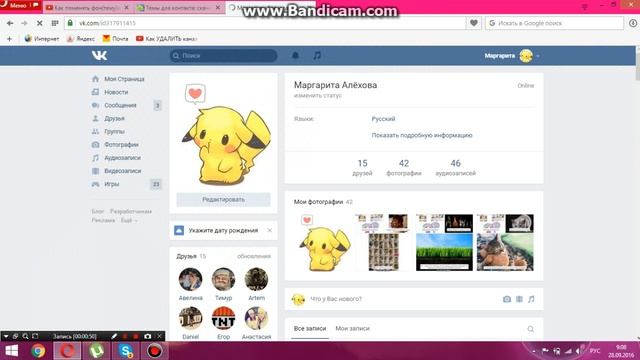Open the grass field photo thumbnail
The image size is (640, 360).
(444, 242)
